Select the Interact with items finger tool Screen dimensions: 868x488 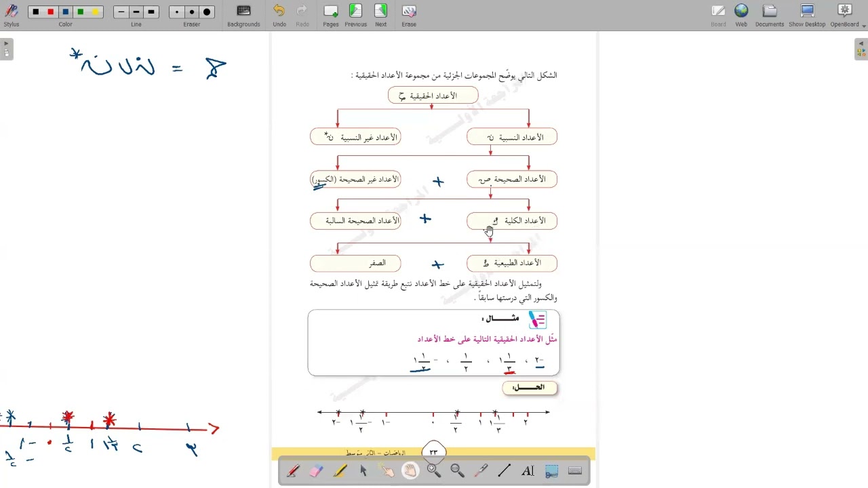coord(387,471)
